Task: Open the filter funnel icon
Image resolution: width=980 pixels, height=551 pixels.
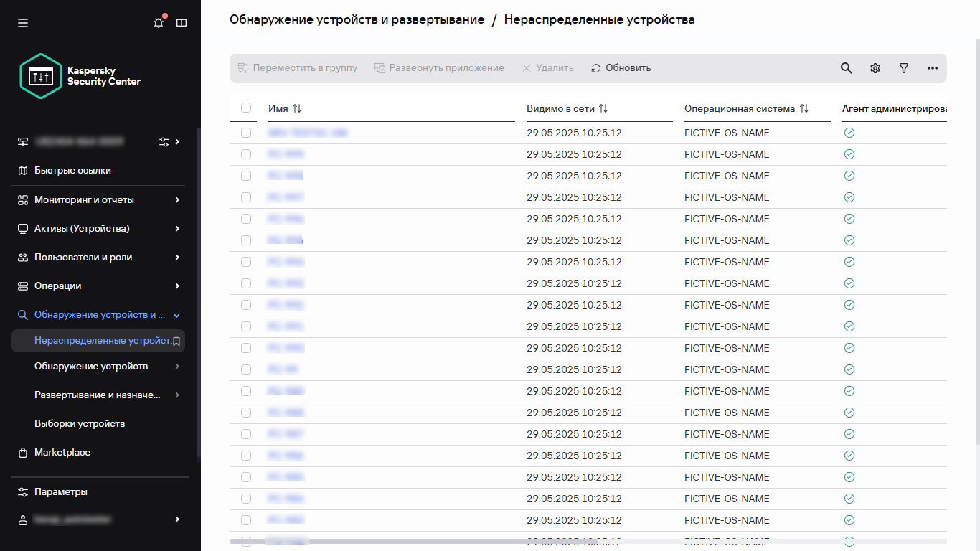Action: (903, 67)
